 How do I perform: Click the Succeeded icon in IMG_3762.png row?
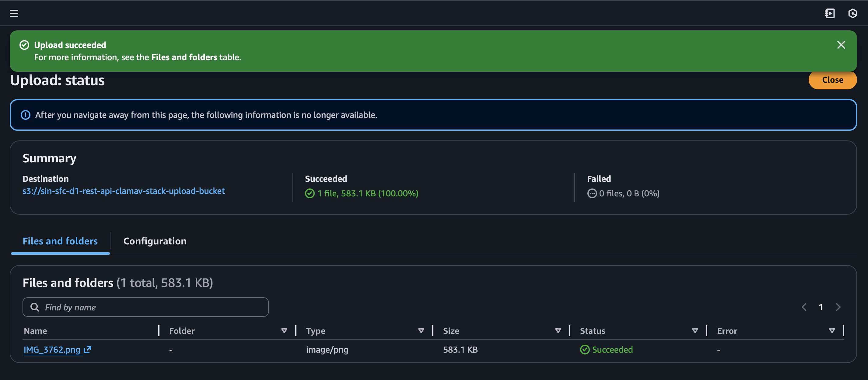(x=585, y=349)
